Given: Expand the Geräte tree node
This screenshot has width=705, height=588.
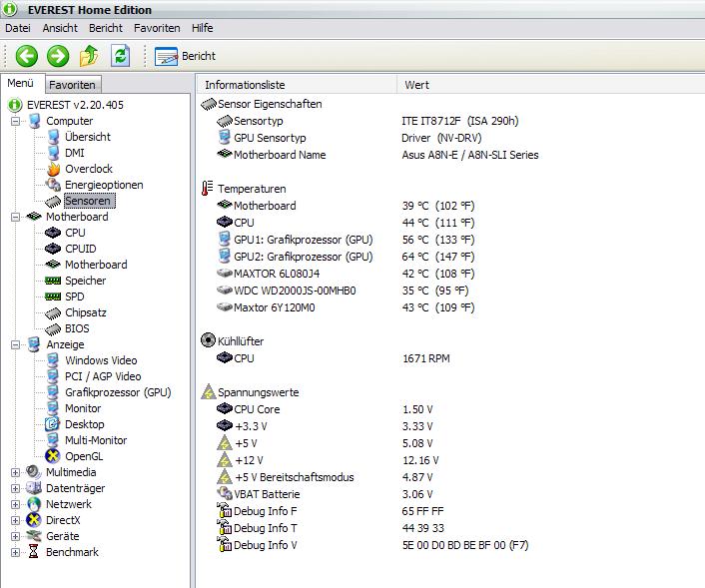Looking at the screenshot, I should [x=15, y=536].
